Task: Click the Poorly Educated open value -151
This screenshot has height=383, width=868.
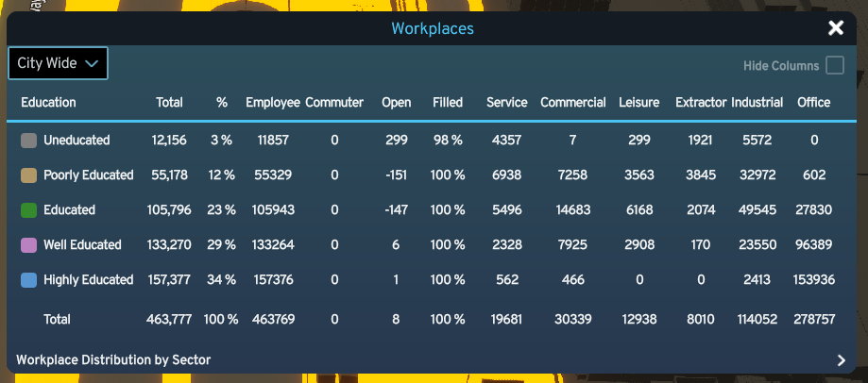Action: click(396, 175)
